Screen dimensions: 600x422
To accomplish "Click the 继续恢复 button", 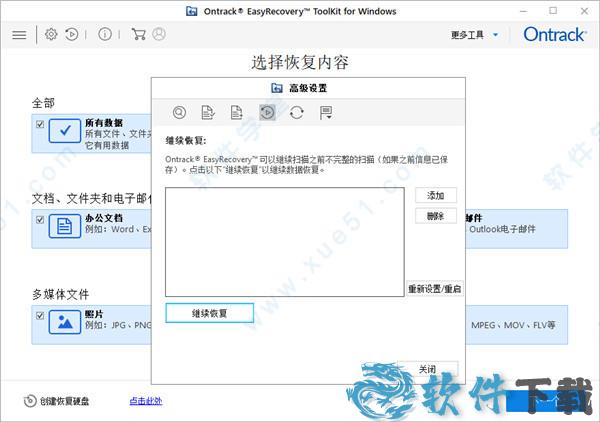I will click(x=209, y=313).
